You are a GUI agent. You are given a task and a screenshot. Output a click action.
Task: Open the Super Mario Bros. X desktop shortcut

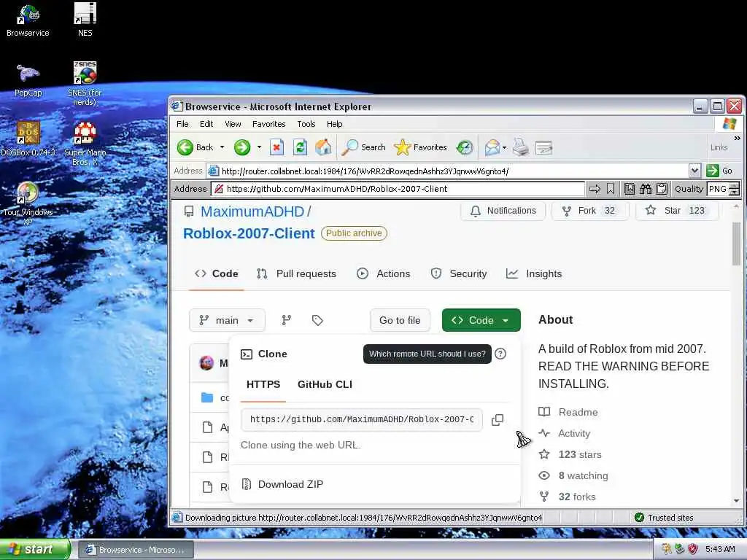click(x=85, y=143)
